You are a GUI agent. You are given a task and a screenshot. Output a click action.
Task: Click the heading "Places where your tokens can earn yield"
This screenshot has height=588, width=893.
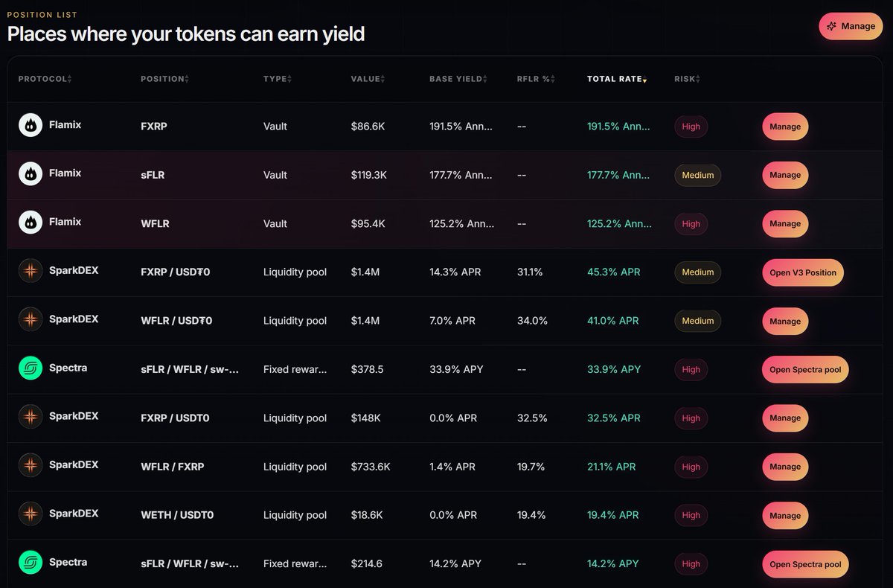pyautogui.click(x=186, y=33)
